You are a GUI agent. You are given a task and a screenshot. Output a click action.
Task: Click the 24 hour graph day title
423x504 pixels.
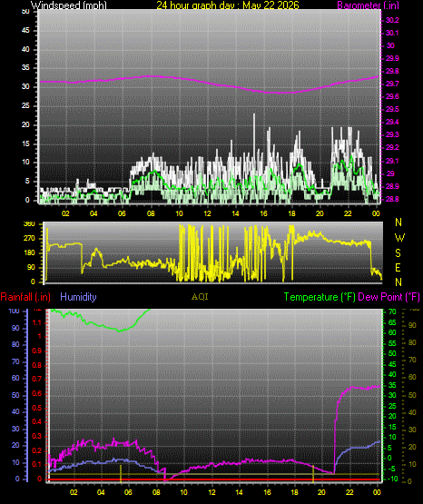(228, 5)
